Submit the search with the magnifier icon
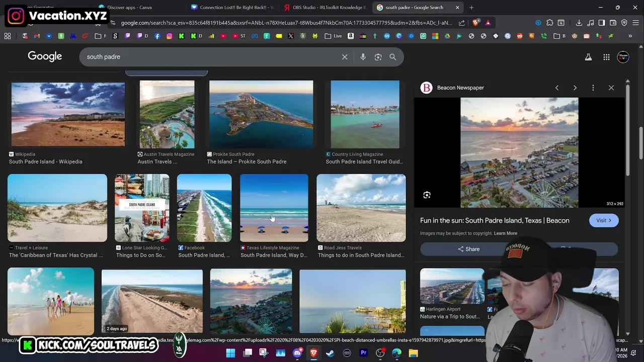The height and width of the screenshot is (362, 644). [x=393, y=57]
